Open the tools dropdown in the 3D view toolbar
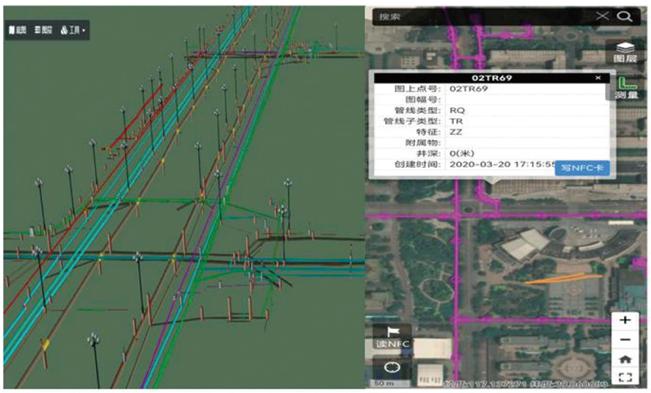The width and height of the screenshot is (651, 393). click(x=73, y=30)
